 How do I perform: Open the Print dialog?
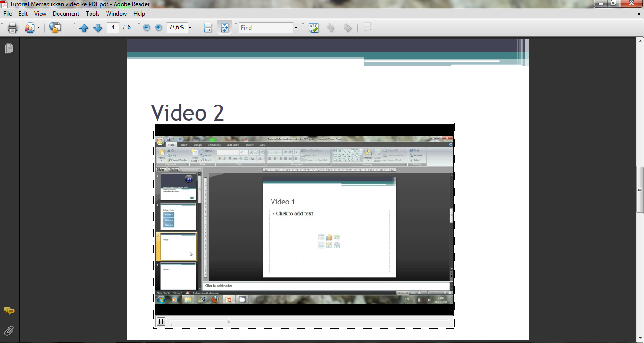pos(12,27)
